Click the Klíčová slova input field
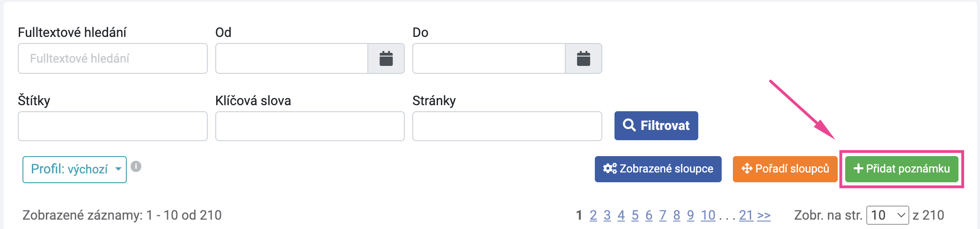The height and width of the screenshot is (229, 980). pos(310,126)
